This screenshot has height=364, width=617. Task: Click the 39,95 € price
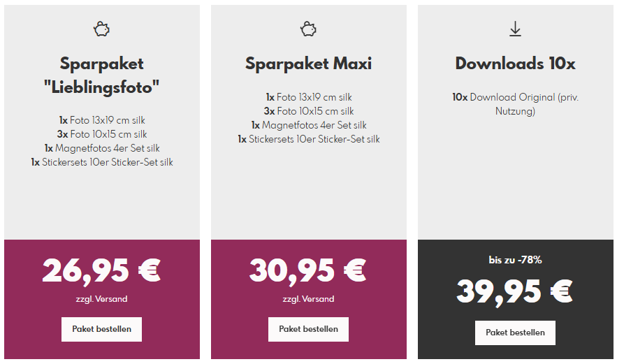515,291
